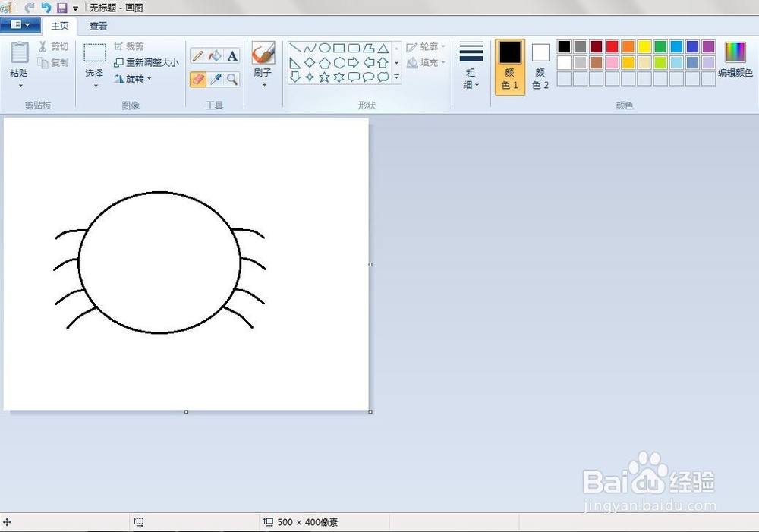Open Edit colors (编辑颜色) dialog
Image resolution: width=759 pixels, height=532 pixels.
tap(735, 60)
